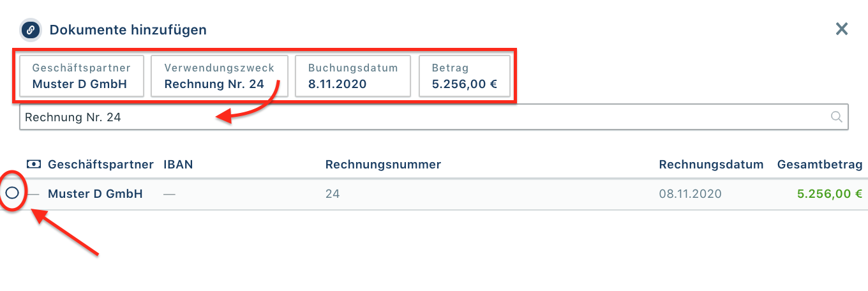Sort by Rechnungsdatum column header

point(711,165)
